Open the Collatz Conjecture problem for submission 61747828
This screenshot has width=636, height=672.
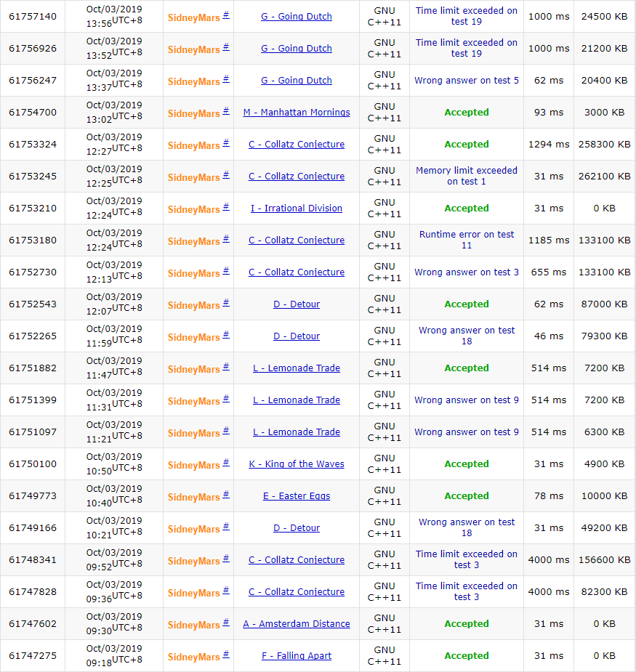tap(297, 592)
